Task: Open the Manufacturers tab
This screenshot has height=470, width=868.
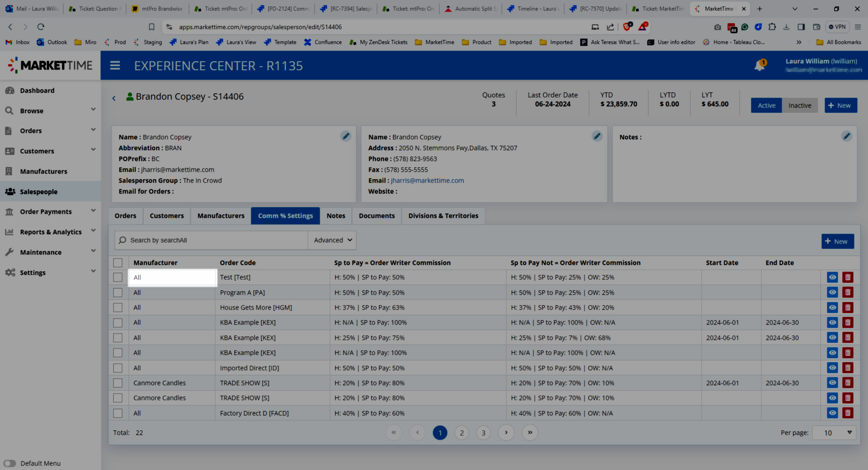Action: coord(221,216)
